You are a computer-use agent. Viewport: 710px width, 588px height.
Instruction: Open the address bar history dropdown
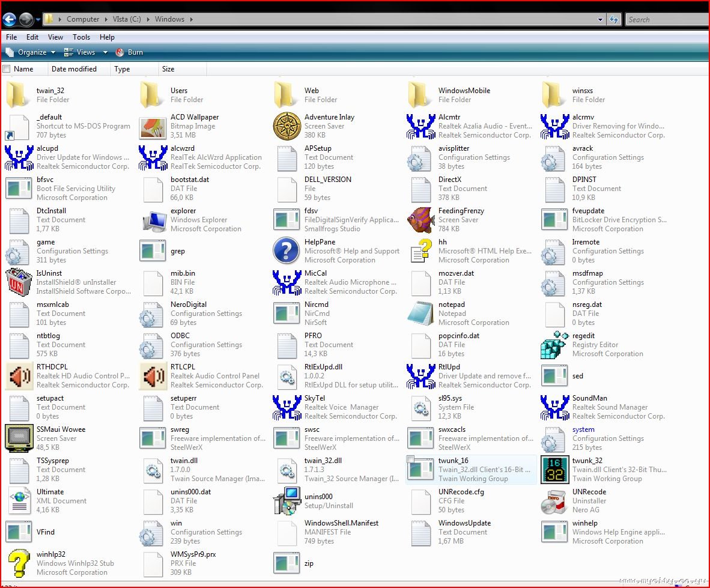tap(601, 19)
